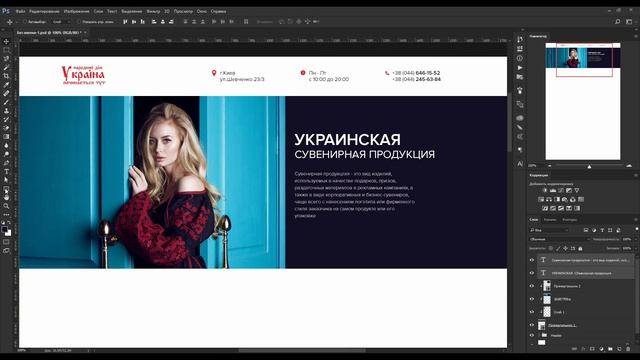Switch to the Каналы tab

[x=550, y=220]
